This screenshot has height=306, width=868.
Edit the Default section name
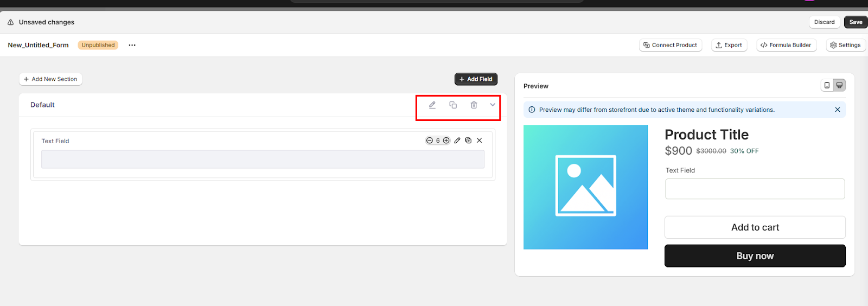click(x=432, y=105)
